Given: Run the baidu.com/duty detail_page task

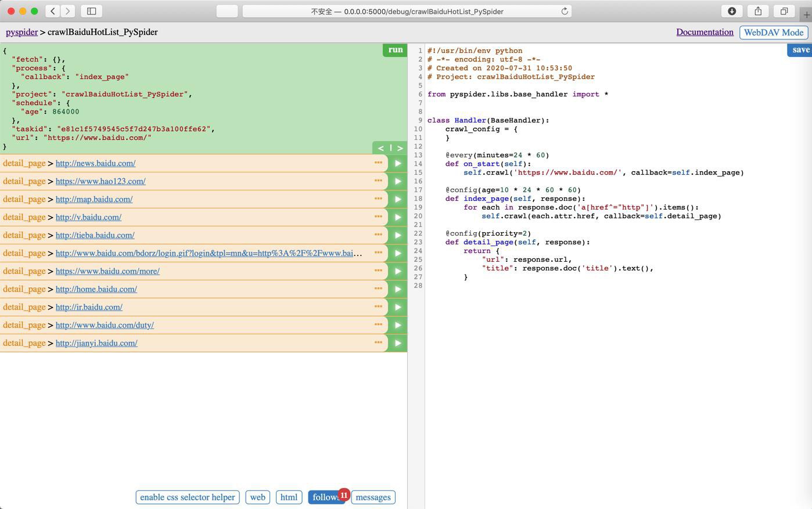Looking at the screenshot, I should pyautogui.click(x=398, y=326).
